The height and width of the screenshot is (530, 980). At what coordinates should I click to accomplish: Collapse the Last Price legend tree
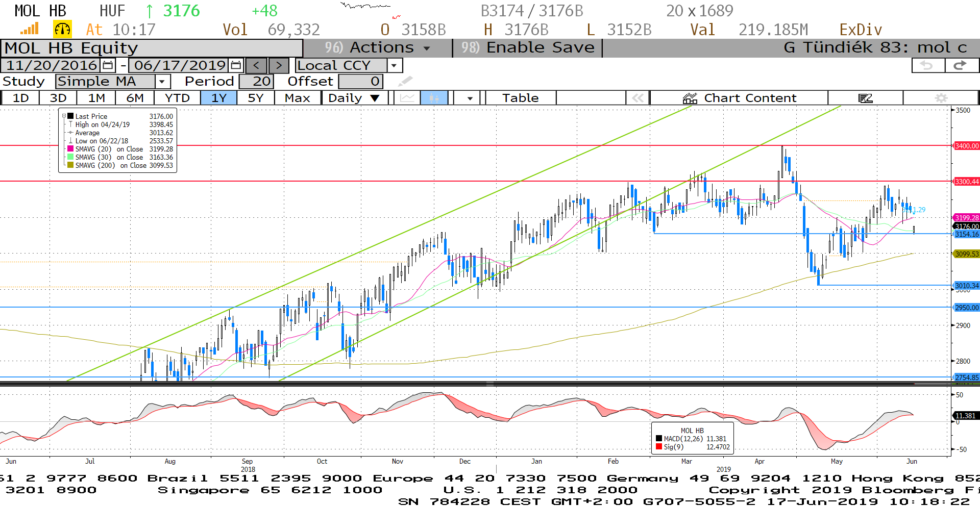pyautogui.click(x=64, y=116)
